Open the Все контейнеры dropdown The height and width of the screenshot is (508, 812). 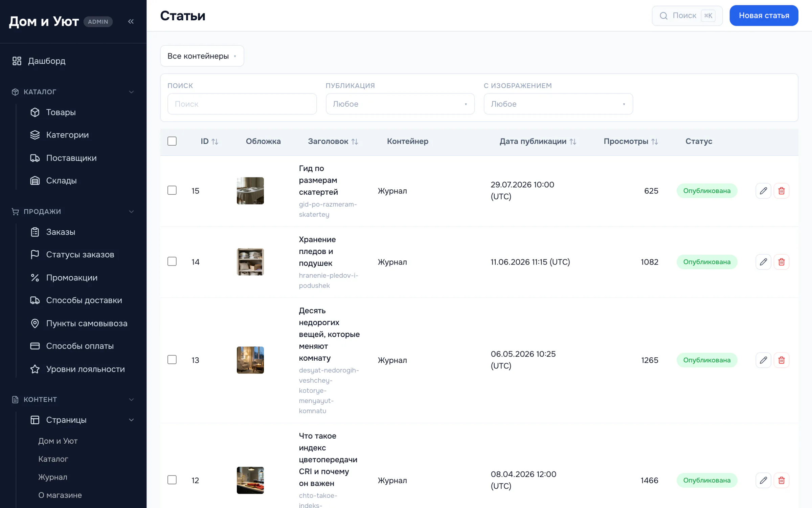coord(202,56)
